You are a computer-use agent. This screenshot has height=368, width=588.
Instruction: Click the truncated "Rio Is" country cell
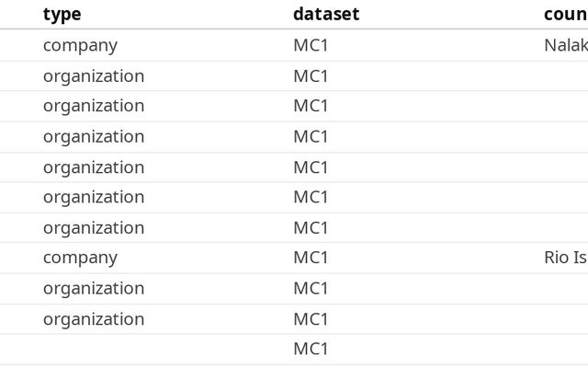[x=565, y=258]
